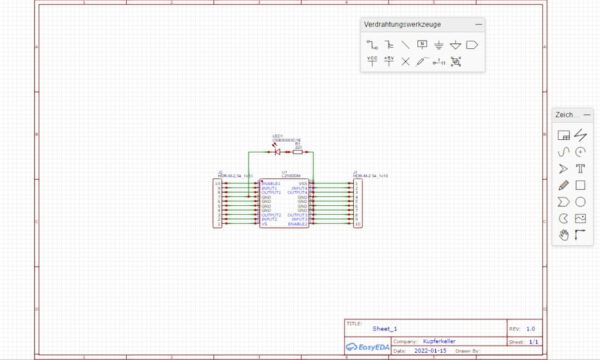Image resolution: width=600 pixels, height=360 pixels.
Task: Choose the Image insert tool
Action: click(x=580, y=218)
